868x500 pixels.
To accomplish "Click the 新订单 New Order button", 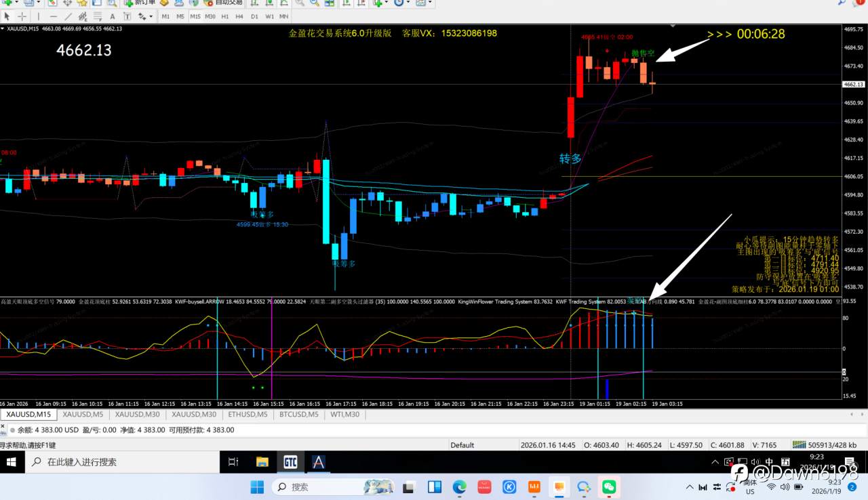I will [x=140, y=3].
